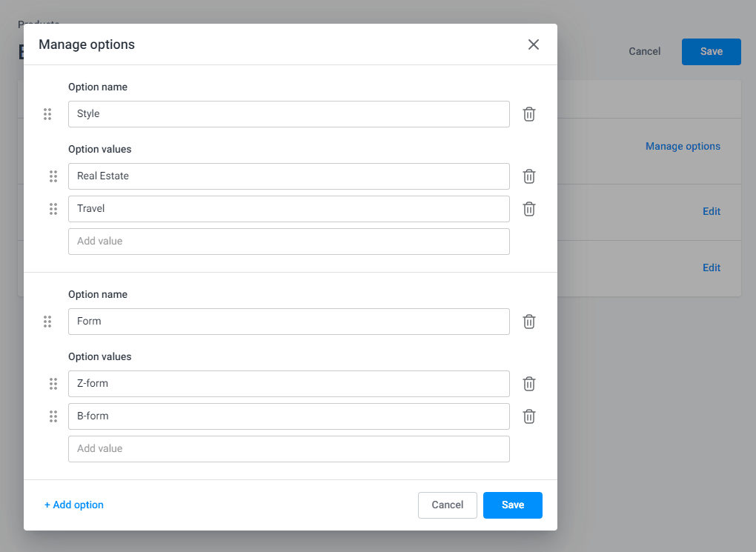This screenshot has width=756, height=552.
Task: Delete the Z-form option value
Action: point(528,384)
